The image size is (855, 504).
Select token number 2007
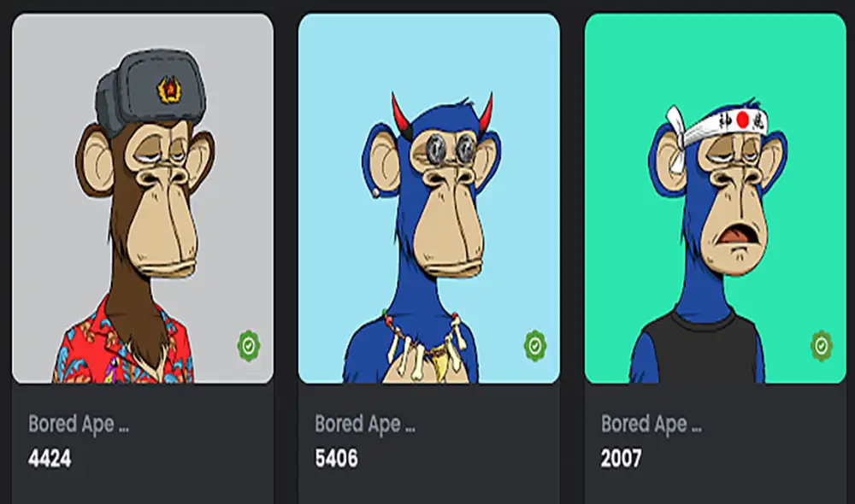tap(621, 458)
